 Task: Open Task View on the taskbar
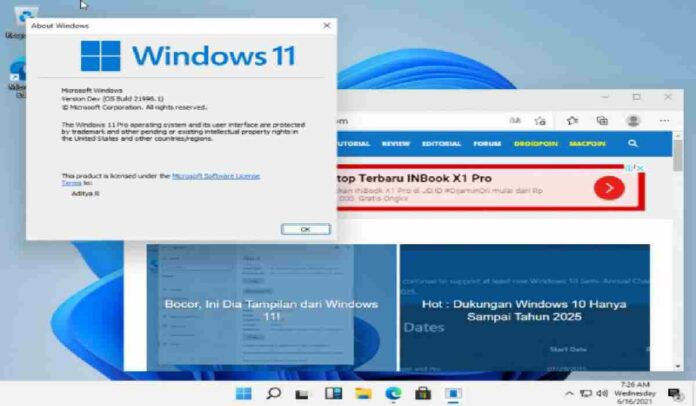(x=302, y=394)
